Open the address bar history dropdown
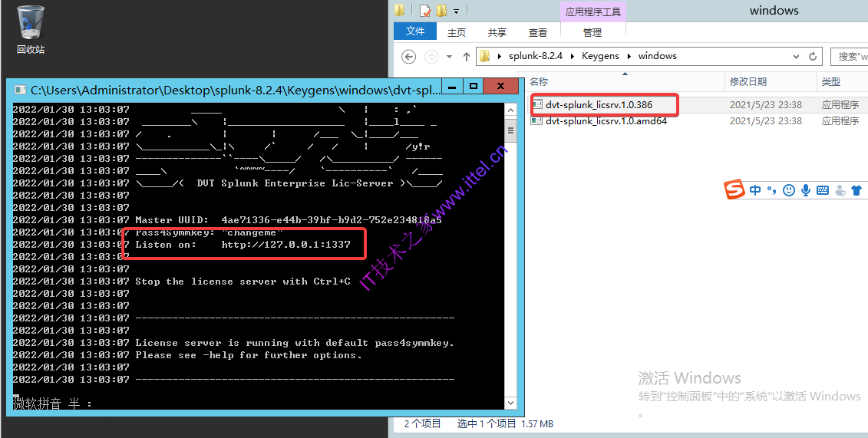Screen dimensions: 868x438 [x=796, y=57]
